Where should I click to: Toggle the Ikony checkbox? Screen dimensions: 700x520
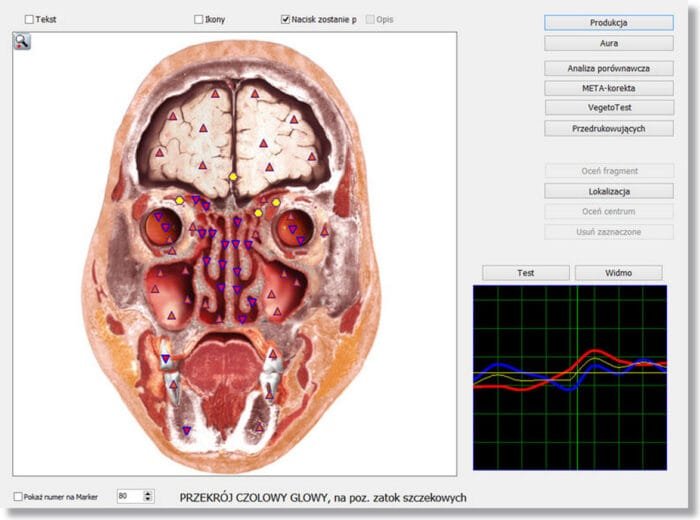[199, 19]
